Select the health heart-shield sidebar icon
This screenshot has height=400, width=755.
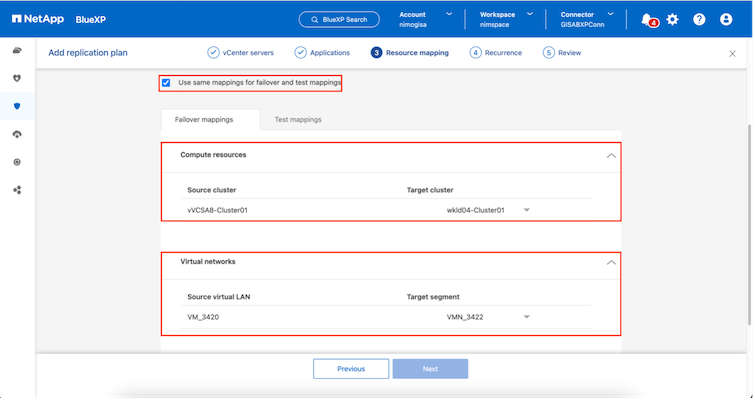17,78
